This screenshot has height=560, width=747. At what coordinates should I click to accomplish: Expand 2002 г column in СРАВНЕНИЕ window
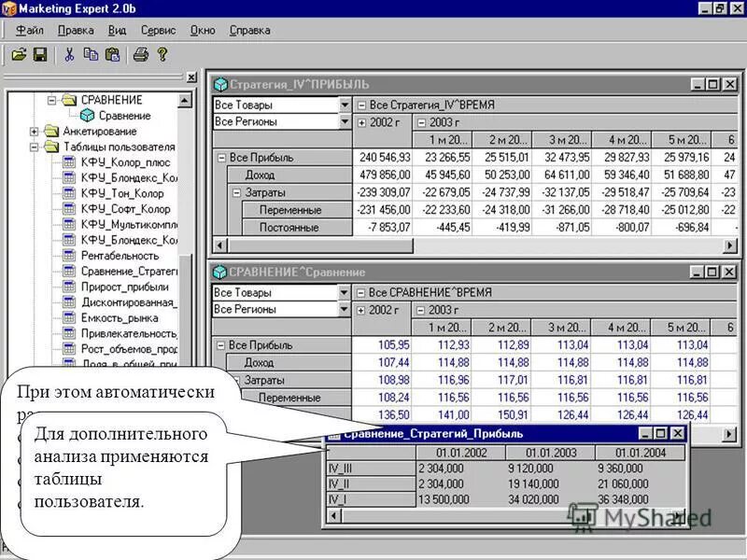tap(360, 311)
